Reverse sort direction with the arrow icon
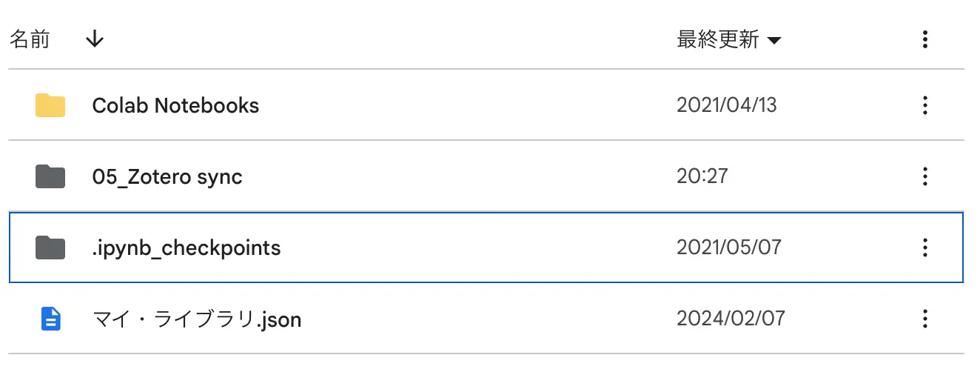Image resolution: width=980 pixels, height=375 pixels. [94, 40]
